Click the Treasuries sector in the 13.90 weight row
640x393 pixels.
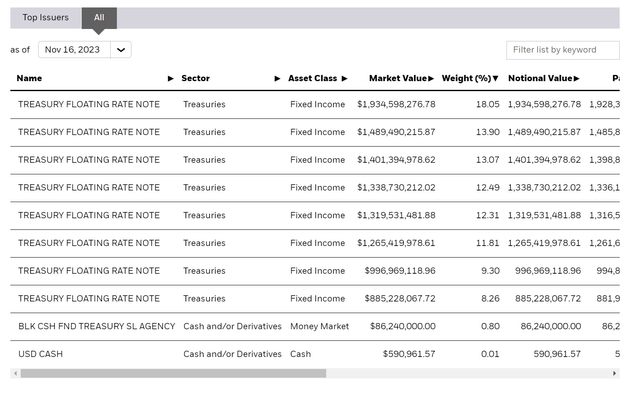pyautogui.click(x=204, y=132)
